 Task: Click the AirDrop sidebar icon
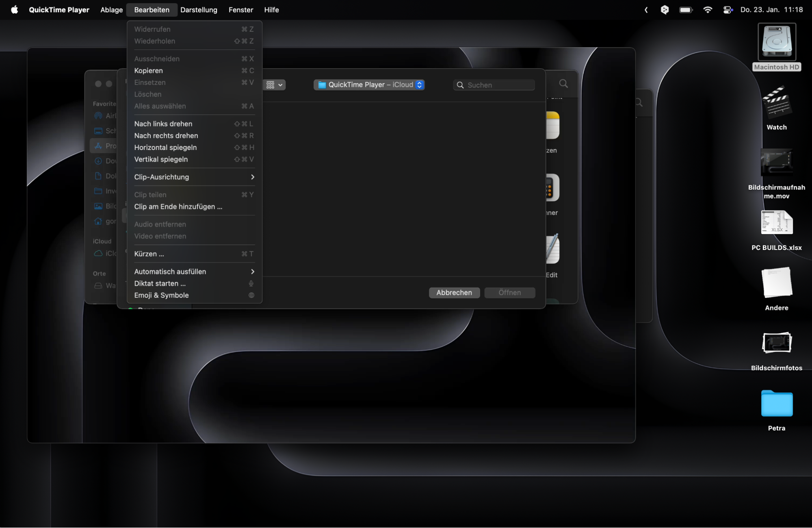pyautogui.click(x=98, y=116)
